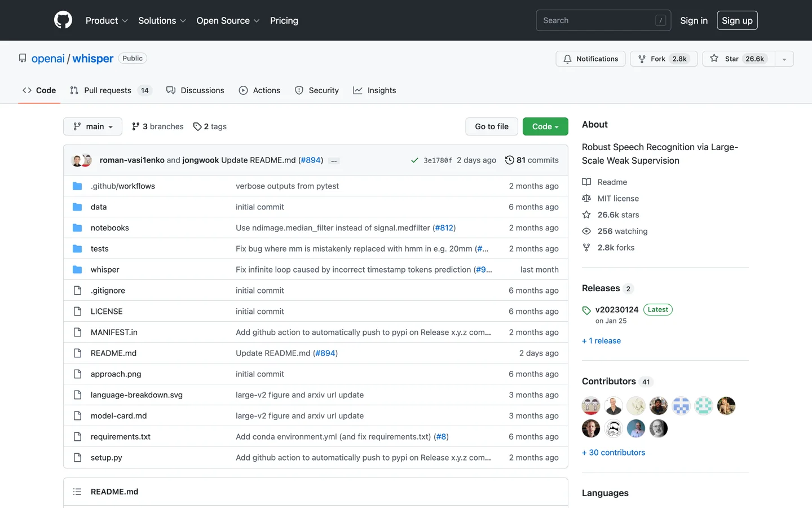Open the Product menu
812x508 pixels.
[x=107, y=20]
